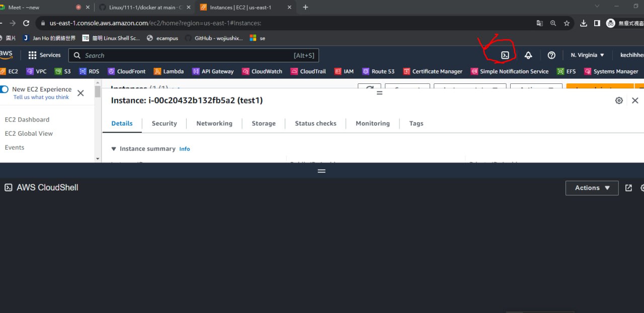Screen dimensions: 644x313
Task: Close the instance detail panel
Action: pos(635,100)
